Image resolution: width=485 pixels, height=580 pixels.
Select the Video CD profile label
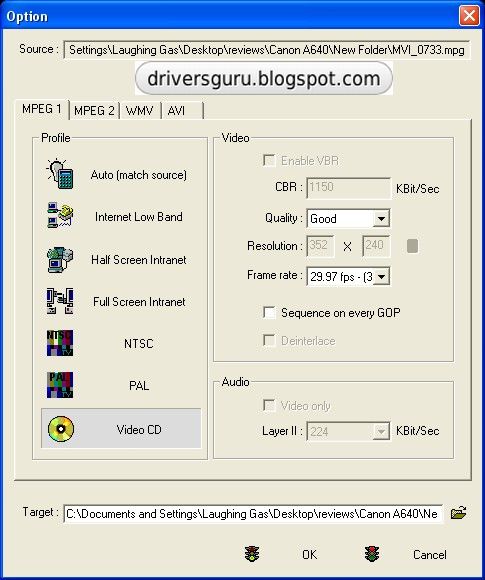pos(139,429)
